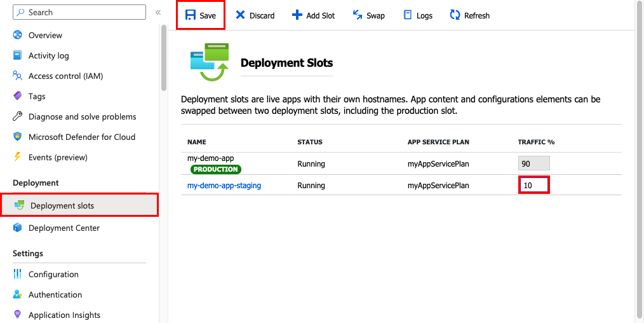Click the Add Slot plus icon
The image size is (644, 323).
click(297, 16)
